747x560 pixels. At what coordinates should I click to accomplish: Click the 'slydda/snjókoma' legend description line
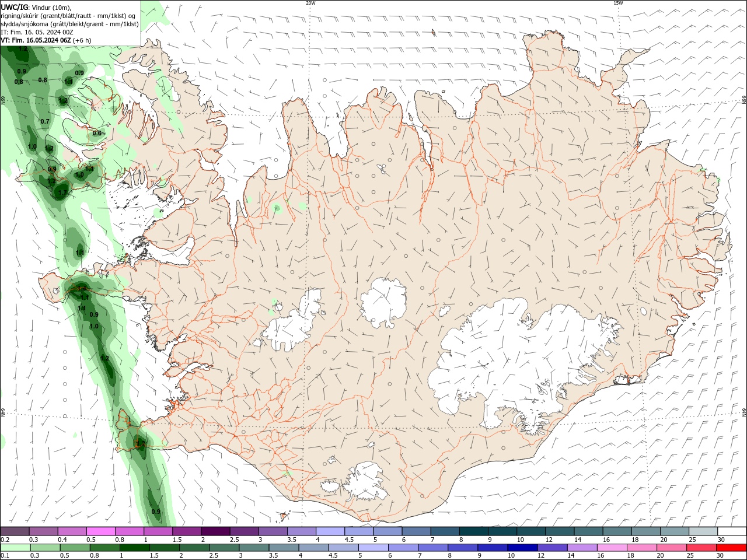[69, 24]
